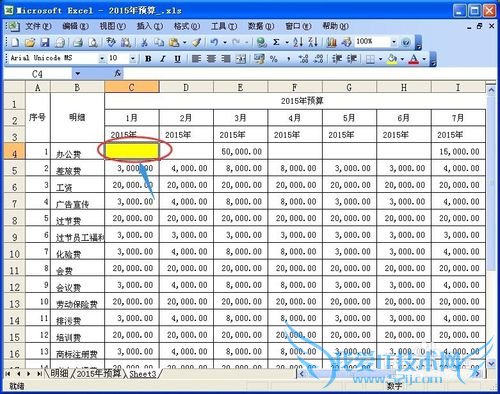Viewport: 500px width, 394px height.
Task: Apply Comma style format
Action: pos(289,59)
